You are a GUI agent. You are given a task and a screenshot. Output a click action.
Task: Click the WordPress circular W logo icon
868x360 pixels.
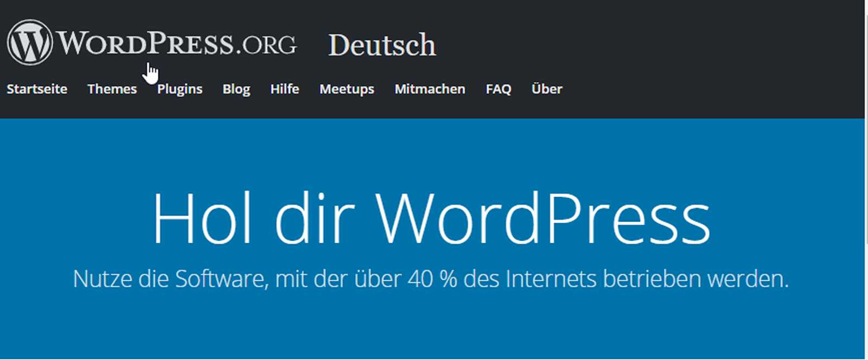[x=30, y=42]
